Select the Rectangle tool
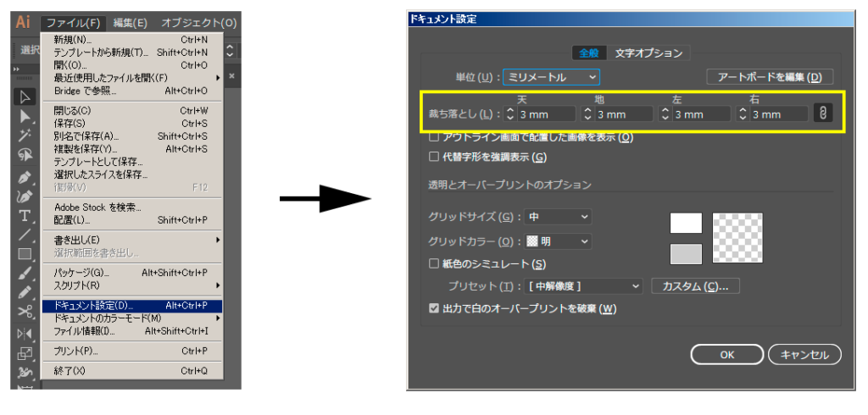The width and height of the screenshot is (868, 415). 25,255
